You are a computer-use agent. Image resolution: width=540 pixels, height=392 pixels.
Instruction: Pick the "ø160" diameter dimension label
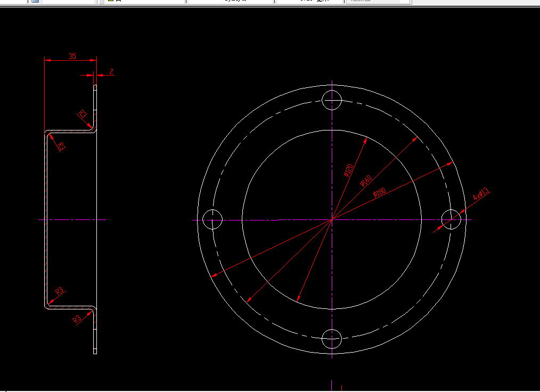click(366, 181)
